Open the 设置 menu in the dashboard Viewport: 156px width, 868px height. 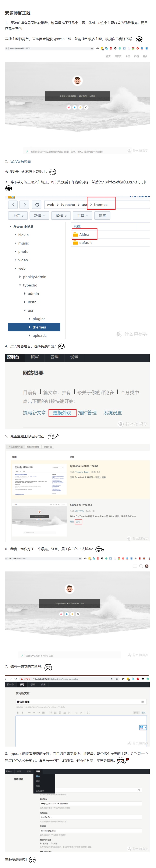point(74,357)
